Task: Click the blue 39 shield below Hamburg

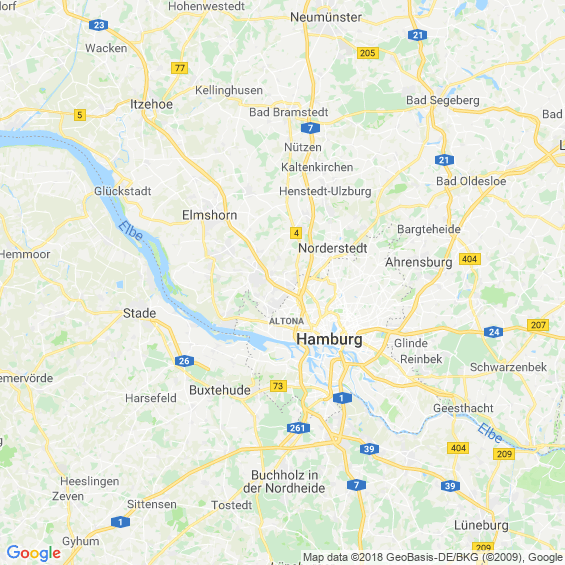Action: pos(369,449)
